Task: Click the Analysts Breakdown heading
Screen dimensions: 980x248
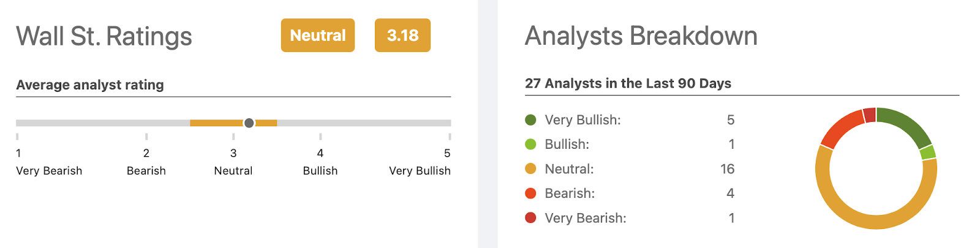Action: 641,36
